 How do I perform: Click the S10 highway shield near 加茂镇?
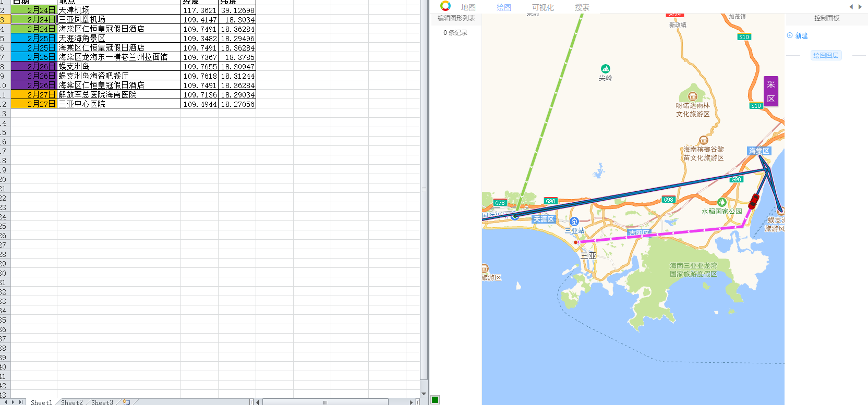pyautogui.click(x=744, y=37)
